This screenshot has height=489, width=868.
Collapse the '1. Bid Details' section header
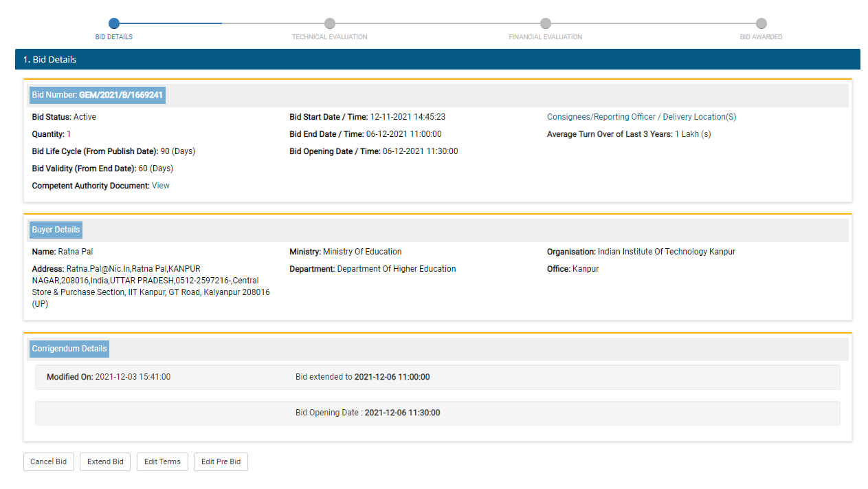[437, 59]
